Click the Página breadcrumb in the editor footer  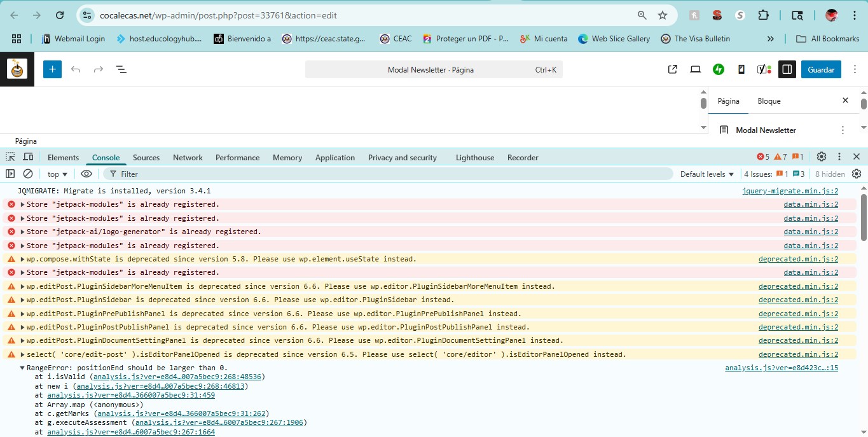26,141
